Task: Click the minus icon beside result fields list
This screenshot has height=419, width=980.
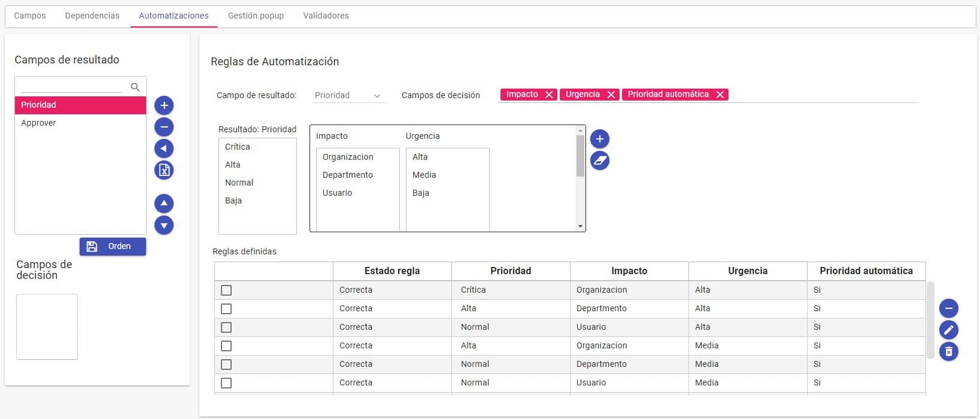Action: coord(164,127)
